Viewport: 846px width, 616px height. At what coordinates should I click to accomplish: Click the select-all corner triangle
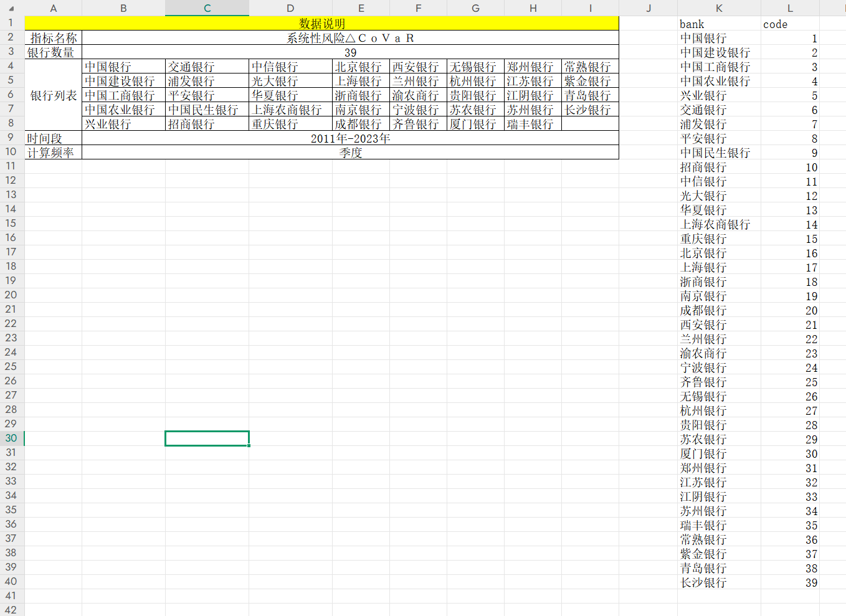click(x=11, y=9)
